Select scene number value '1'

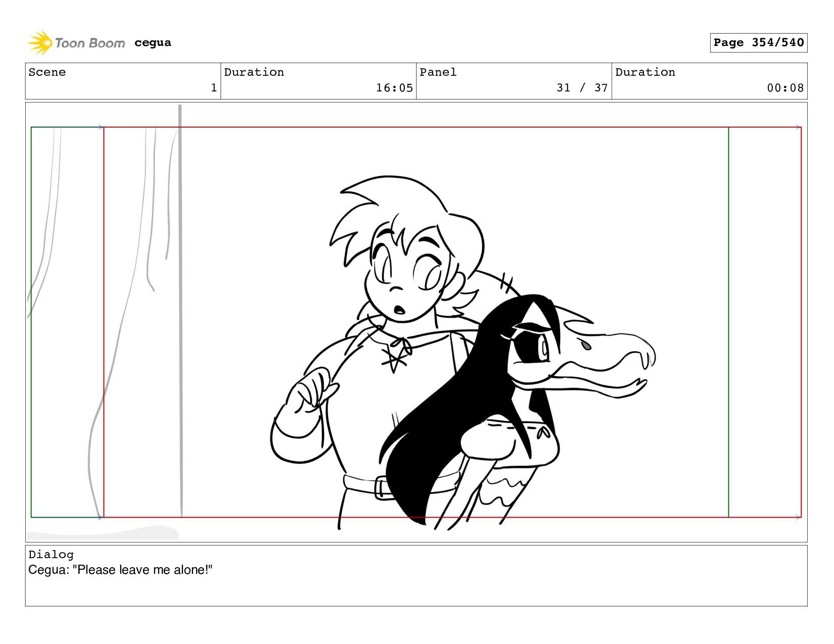click(214, 88)
